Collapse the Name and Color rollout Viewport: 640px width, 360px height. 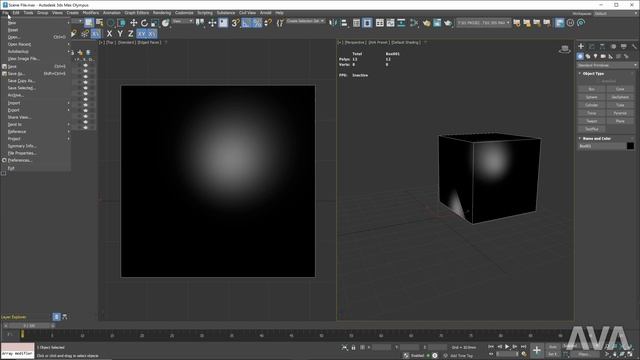[596, 139]
